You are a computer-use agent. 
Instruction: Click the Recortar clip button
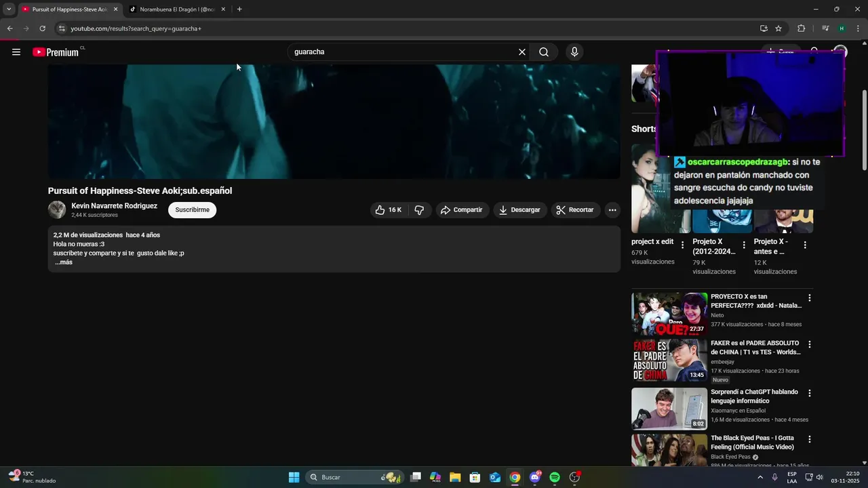[575, 210]
